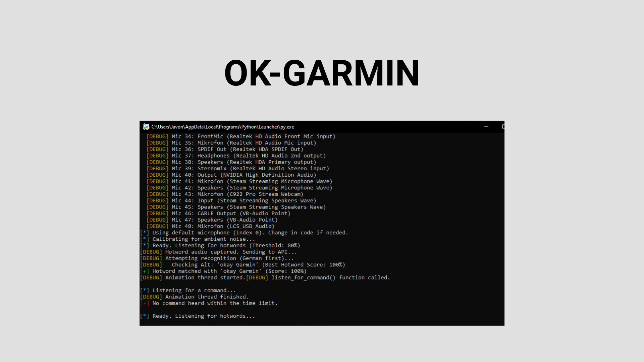
Task: Click the OK-GARMIN heading text
Action: click(322, 73)
